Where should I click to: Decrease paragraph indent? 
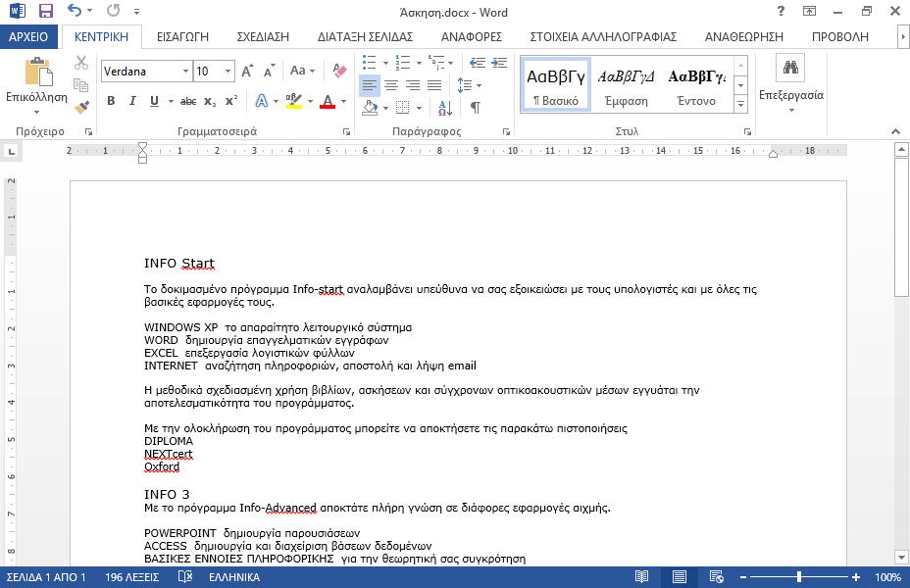[x=477, y=63]
